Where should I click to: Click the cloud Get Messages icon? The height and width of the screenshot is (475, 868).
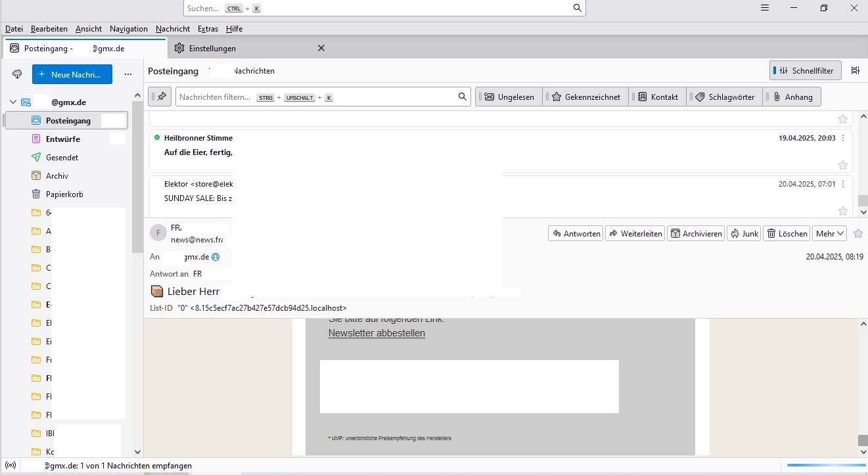[17, 74]
